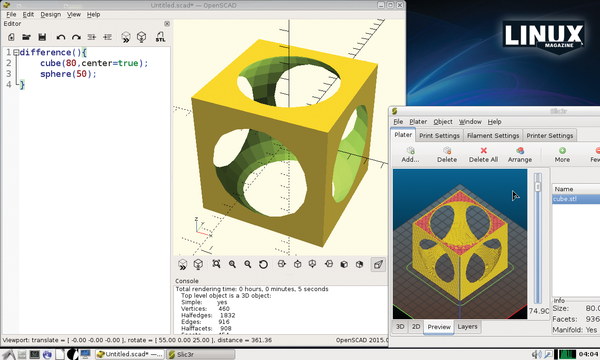
Task: Click the Undo arrow in editor toolbar
Action: point(60,37)
